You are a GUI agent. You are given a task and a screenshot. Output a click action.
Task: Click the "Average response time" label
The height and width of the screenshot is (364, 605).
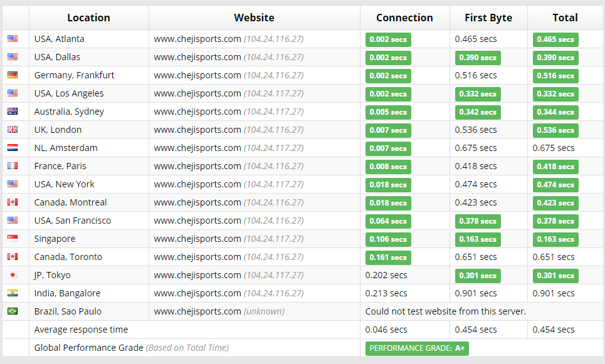pos(81,330)
